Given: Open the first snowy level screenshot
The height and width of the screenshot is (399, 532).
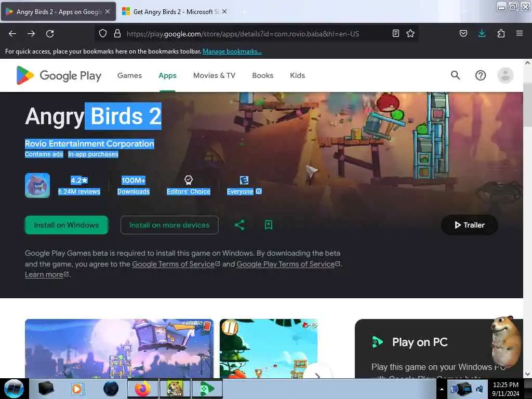Looking at the screenshot, I should point(119,349).
